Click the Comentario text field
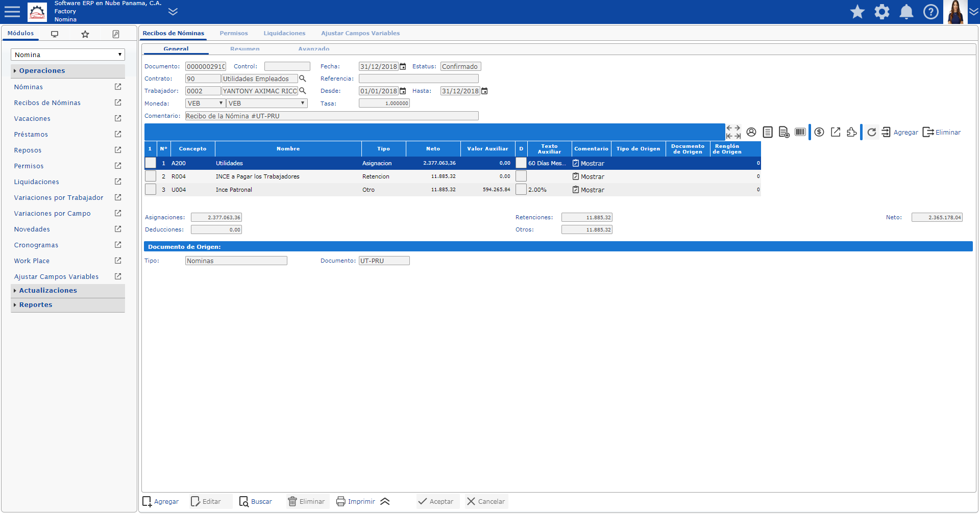The height and width of the screenshot is (514, 980). tap(332, 116)
